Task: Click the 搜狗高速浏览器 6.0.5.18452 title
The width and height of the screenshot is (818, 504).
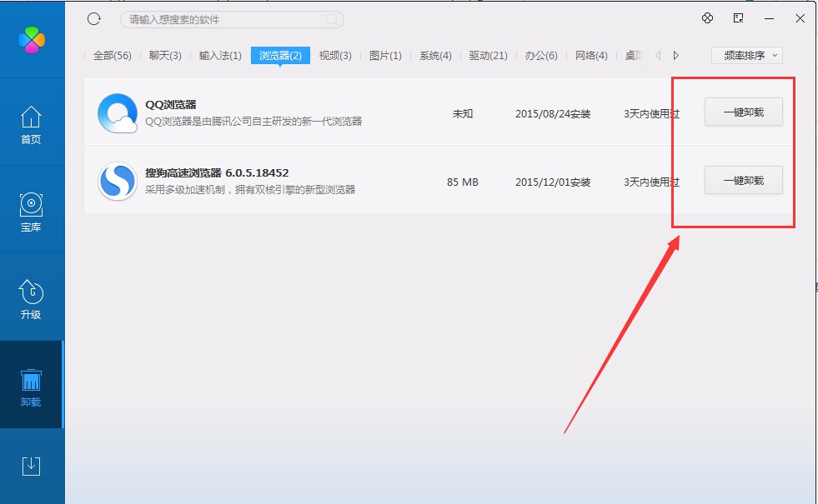Action: pos(217,173)
